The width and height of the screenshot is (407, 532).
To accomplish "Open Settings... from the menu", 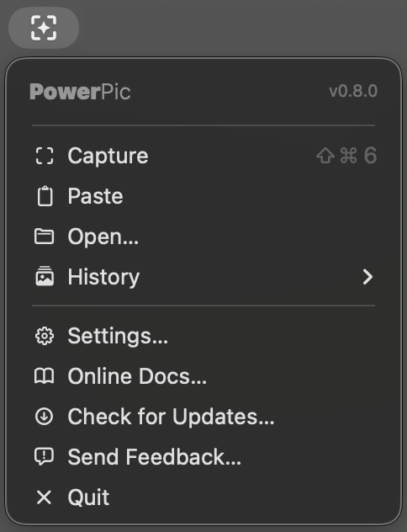I will (203, 336).
